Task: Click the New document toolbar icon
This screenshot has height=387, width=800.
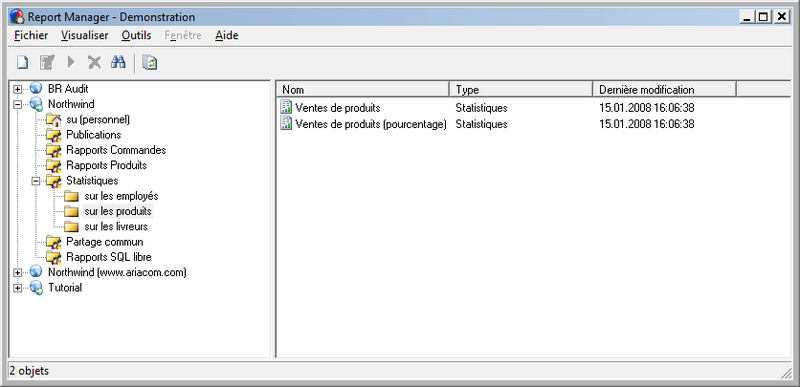Action: click(22, 63)
